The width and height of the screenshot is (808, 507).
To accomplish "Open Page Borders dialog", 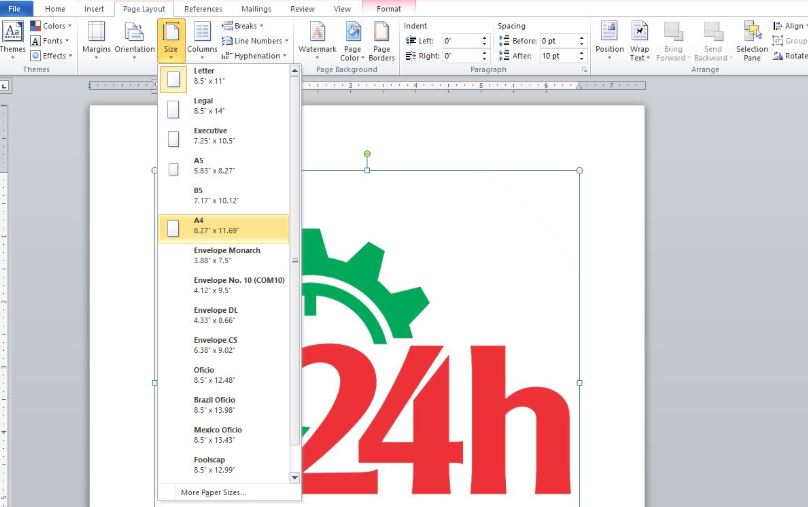I will [382, 41].
